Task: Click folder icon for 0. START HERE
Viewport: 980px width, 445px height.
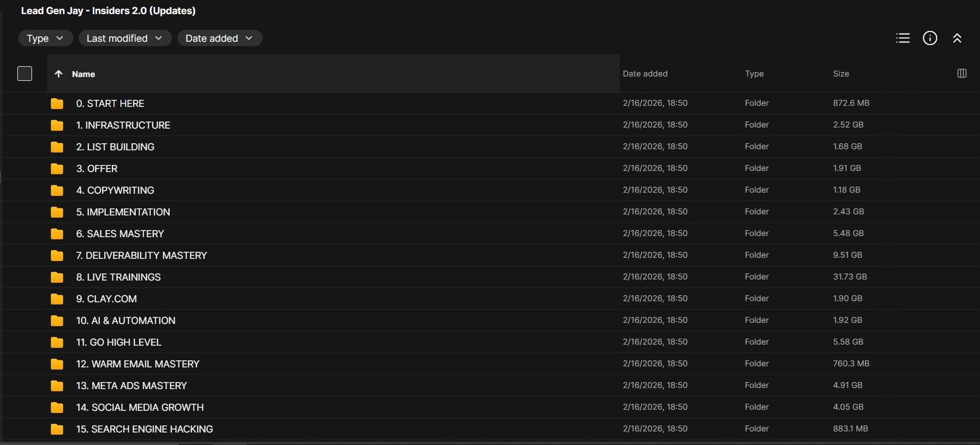Action: point(57,104)
